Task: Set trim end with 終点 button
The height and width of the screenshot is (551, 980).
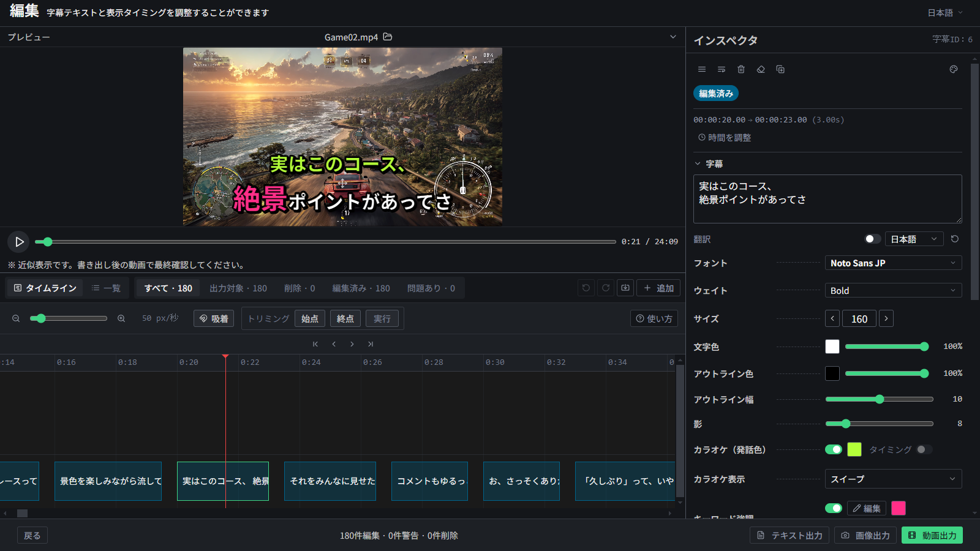Action: click(x=345, y=318)
